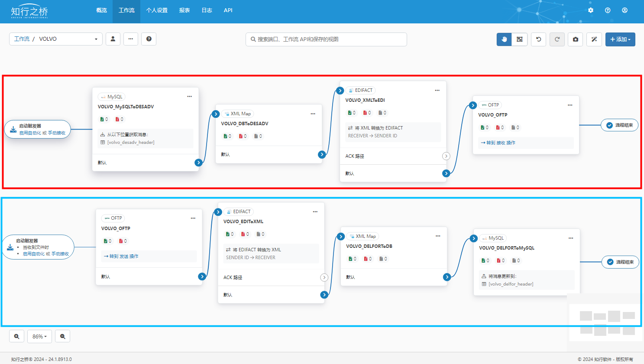
Task: Select the VOLVO_MySQLToDESADV connector title
Action: pyautogui.click(x=126, y=107)
